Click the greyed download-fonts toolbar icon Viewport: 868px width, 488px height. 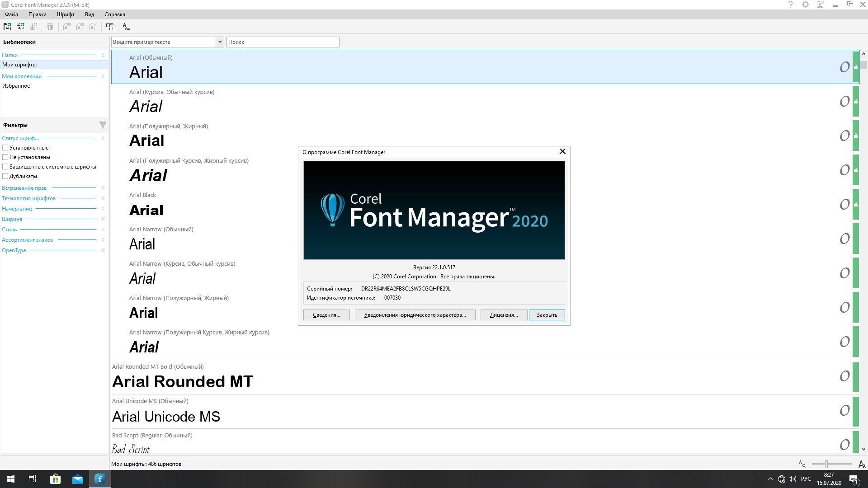tap(33, 27)
